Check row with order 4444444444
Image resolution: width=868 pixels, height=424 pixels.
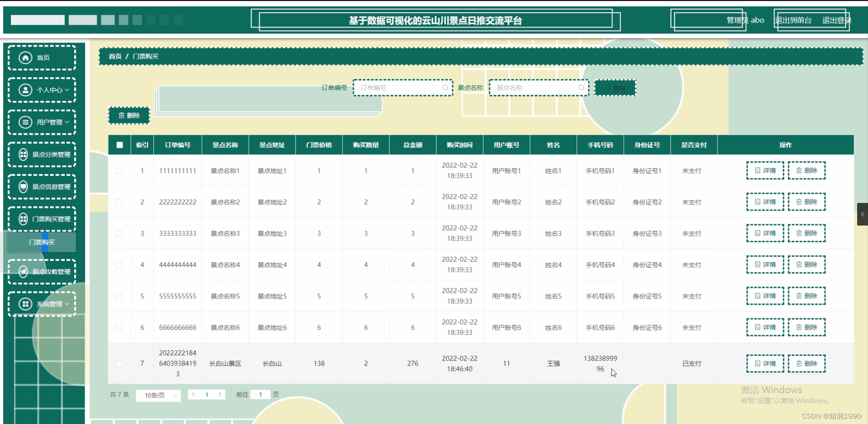coord(119,265)
